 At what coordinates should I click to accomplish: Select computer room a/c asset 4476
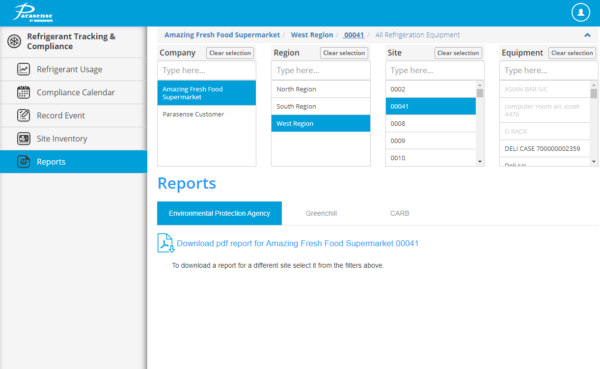click(x=545, y=110)
